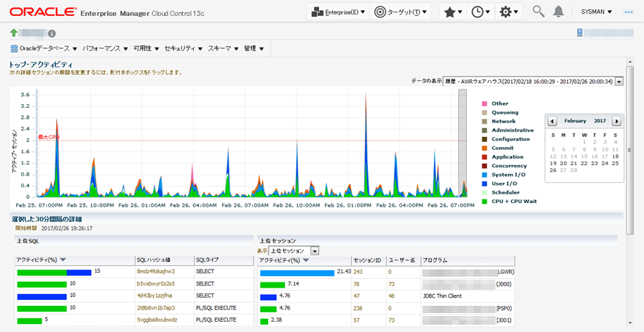Click the CPU + CPU Wait legend swatch

point(484,201)
